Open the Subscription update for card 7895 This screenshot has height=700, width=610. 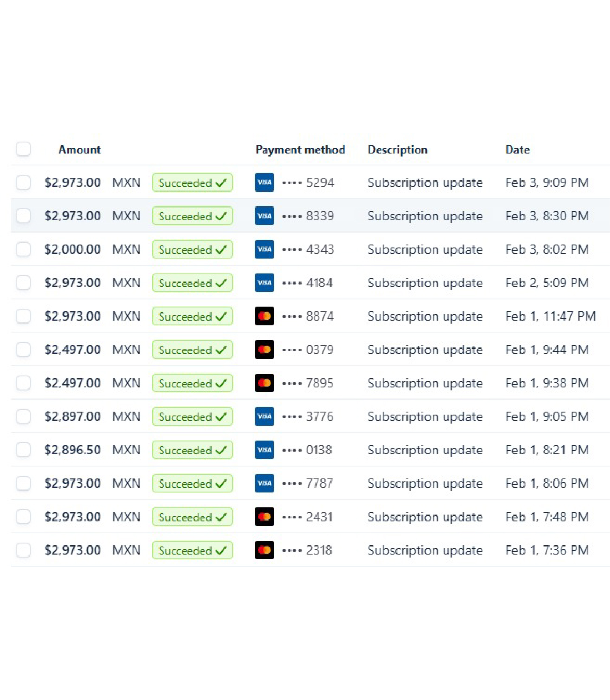click(x=425, y=383)
